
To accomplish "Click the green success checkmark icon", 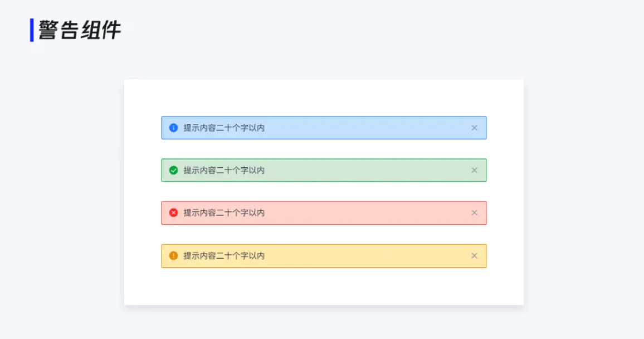I will (173, 170).
